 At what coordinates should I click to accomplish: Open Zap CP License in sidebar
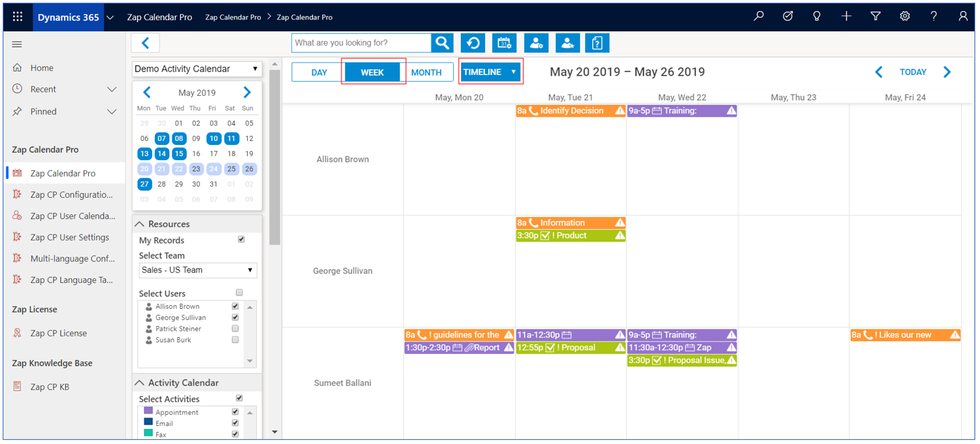pos(58,333)
